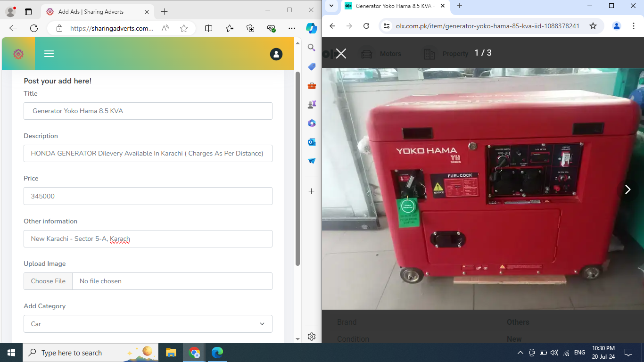This screenshot has height=362, width=644.
Task: Open the Games chess icon in the Edge sidebar
Action: point(312,104)
